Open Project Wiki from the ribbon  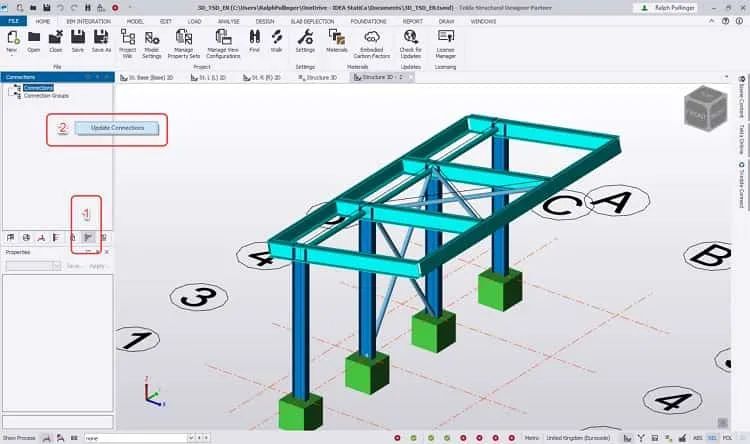[x=127, y=44]
